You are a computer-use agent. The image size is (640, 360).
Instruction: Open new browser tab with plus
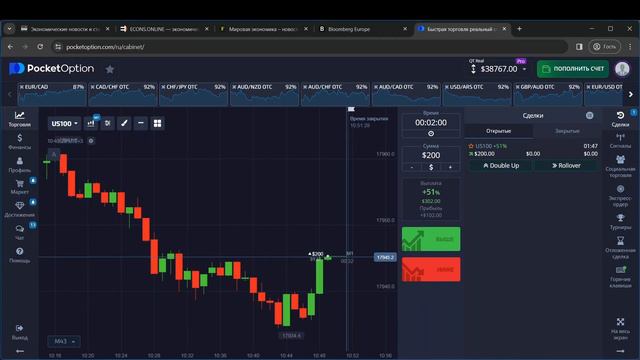pos(519,29)
